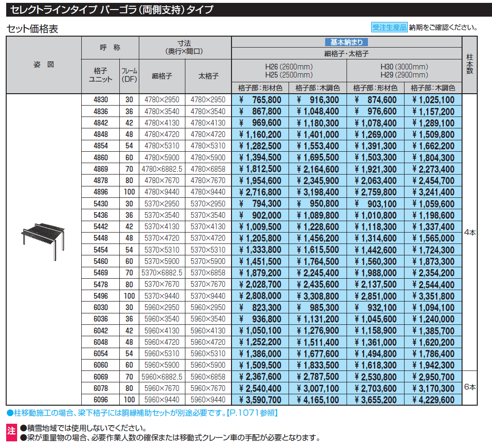Image resolution: width=492 pixels, height=448 pixels.
Task: Select the セット価格表 heading
Action: (x=32, y=29)
